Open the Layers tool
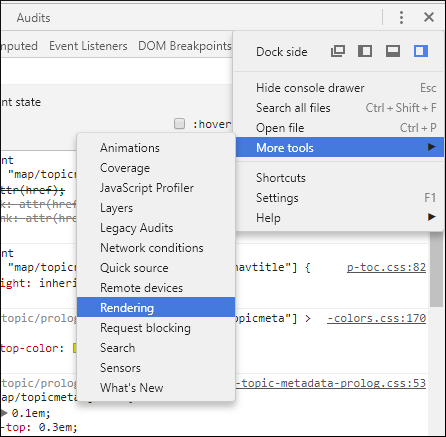The width and height of the screenshot is (446, 437). pos(156,208)
